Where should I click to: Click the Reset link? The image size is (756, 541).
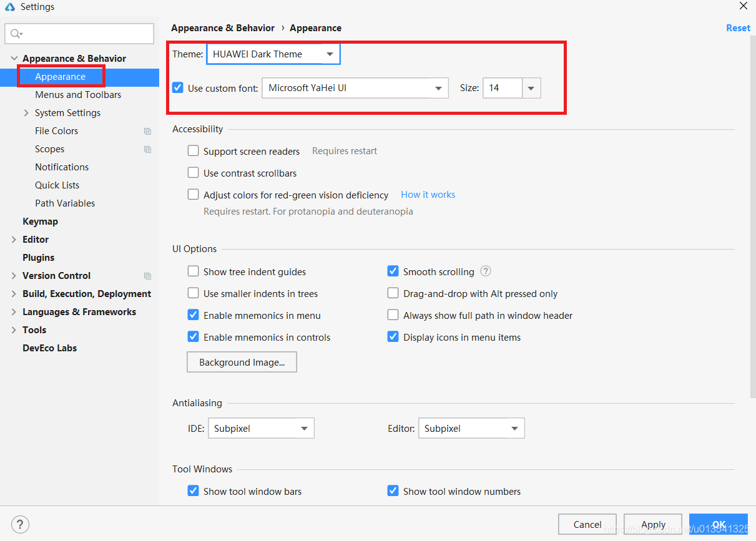738,28
